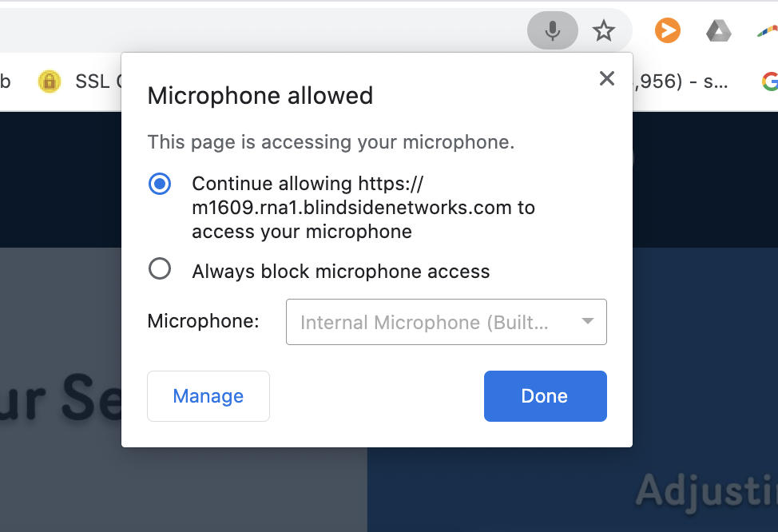
Task: Select the Continue allowing microphone radio button
Action: coord(160,184)
